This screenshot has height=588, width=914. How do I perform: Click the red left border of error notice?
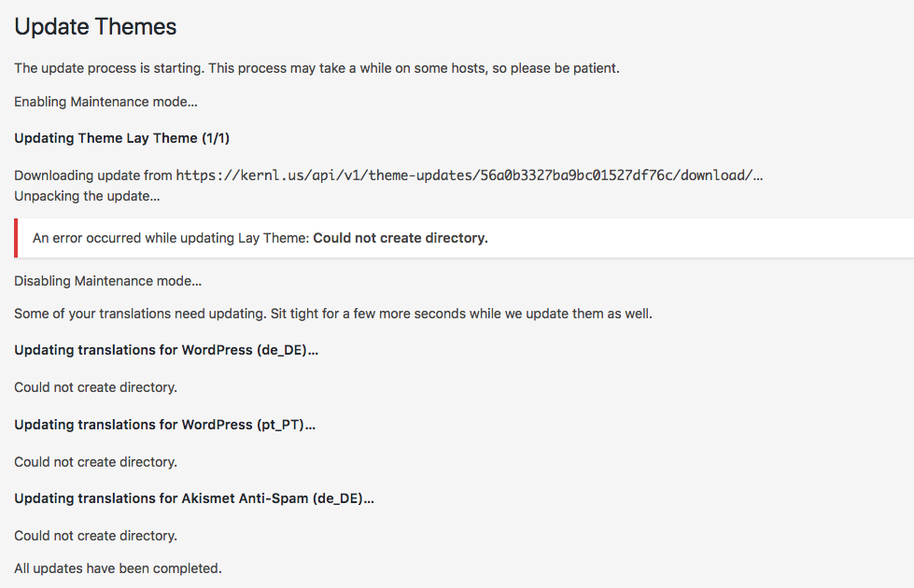click(16, 238)
